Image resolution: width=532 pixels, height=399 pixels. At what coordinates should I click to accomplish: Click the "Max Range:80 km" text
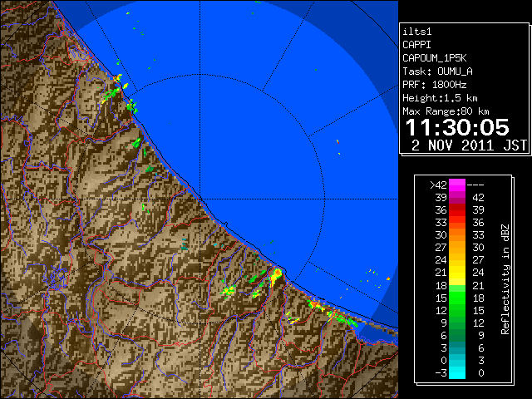point(446,111)
